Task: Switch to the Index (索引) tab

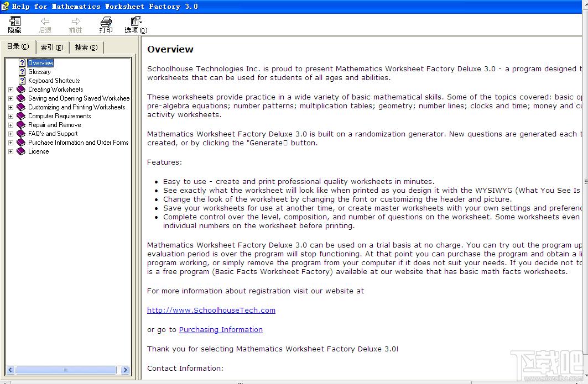Action: pos(52,48)
